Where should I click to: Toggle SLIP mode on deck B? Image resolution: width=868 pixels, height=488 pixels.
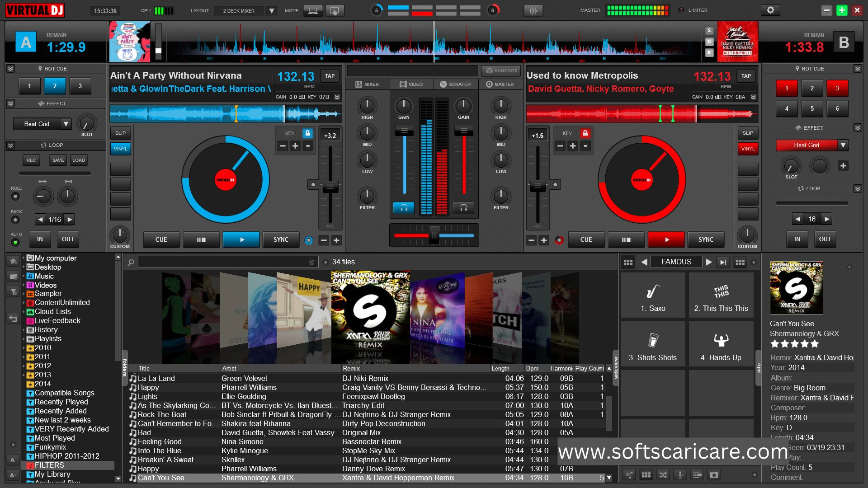(x=748, y=133)
